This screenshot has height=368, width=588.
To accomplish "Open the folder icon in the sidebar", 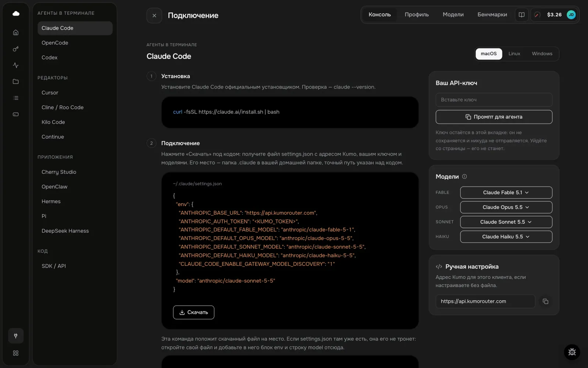I will pos(16,82).
